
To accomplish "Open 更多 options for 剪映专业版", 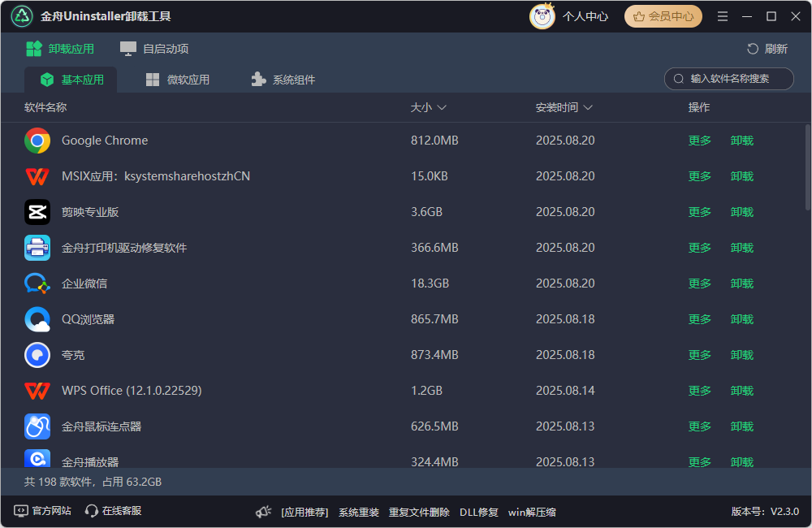I will pos(700,212).
